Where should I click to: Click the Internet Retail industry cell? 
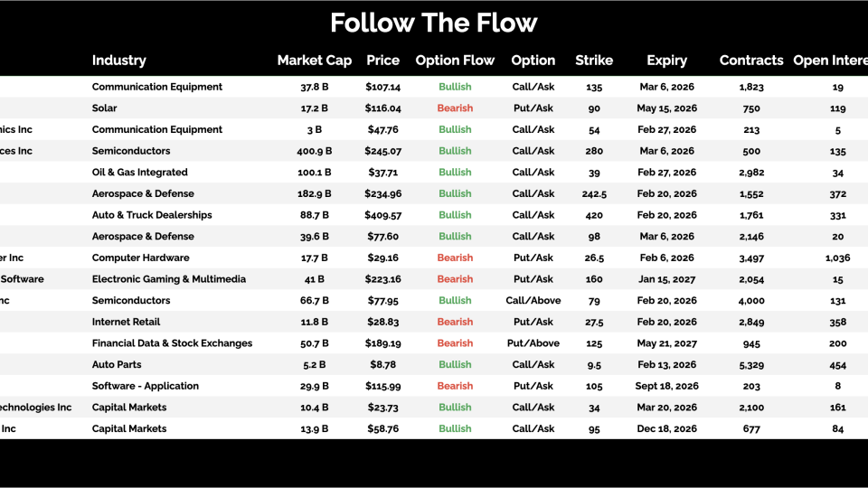[x=126, y=322]
